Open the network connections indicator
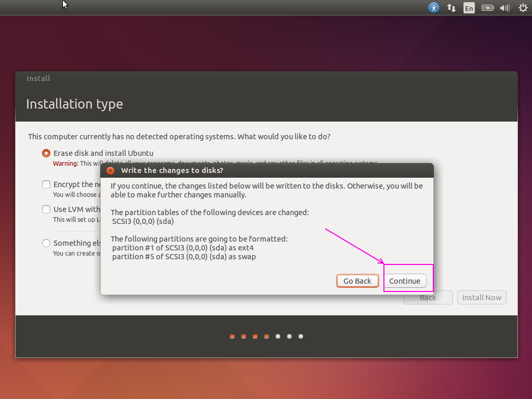This screenshot has height=399, width=532. 451,8
